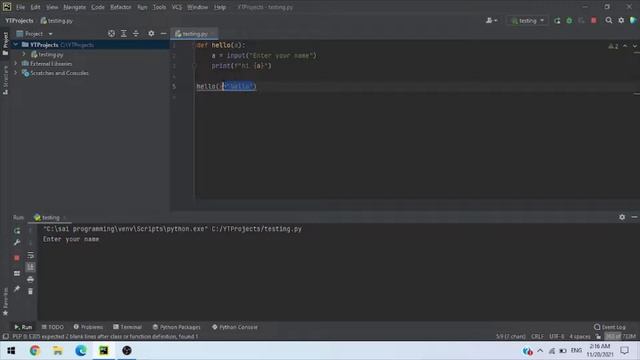
Task: Click the locate/select opened file target icon
Action: [111, 33]
